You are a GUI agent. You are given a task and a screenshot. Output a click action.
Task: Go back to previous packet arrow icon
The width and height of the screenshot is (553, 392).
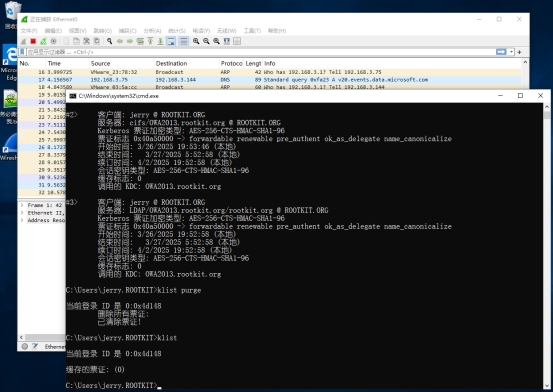point(120,41)
